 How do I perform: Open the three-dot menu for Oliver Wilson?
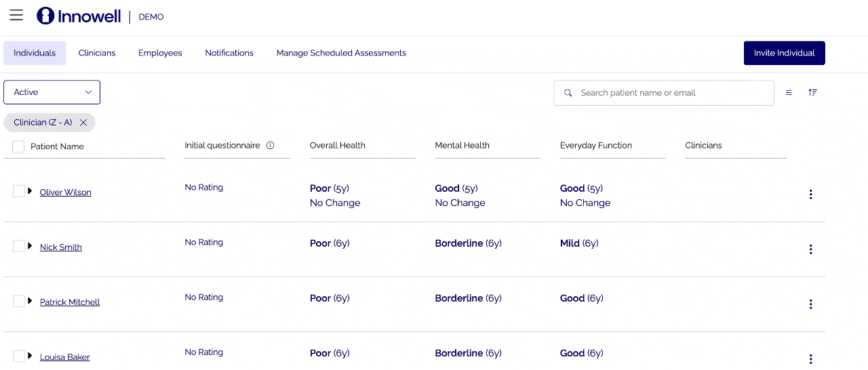pyautogui.click(x=810, y=194)
